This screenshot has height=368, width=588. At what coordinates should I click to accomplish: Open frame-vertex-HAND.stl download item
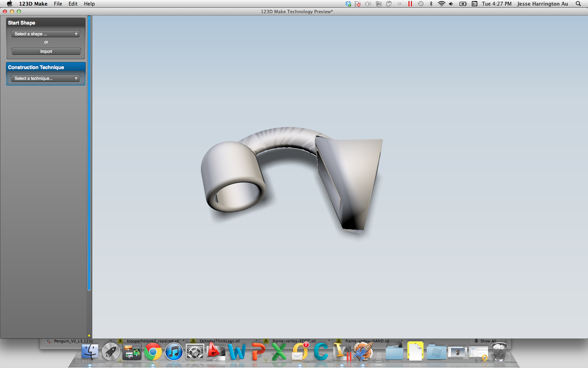coord(367,341)
